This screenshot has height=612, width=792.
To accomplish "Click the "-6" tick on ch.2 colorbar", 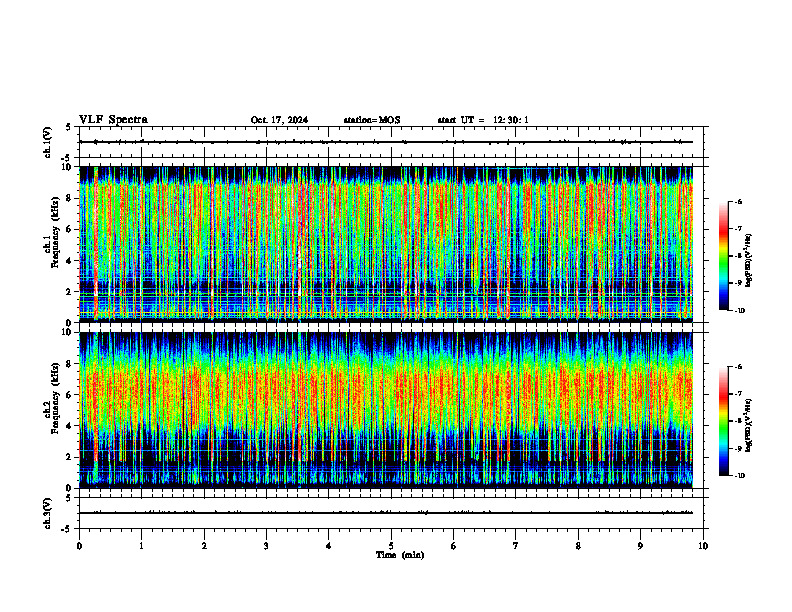I will coord(739,367).
